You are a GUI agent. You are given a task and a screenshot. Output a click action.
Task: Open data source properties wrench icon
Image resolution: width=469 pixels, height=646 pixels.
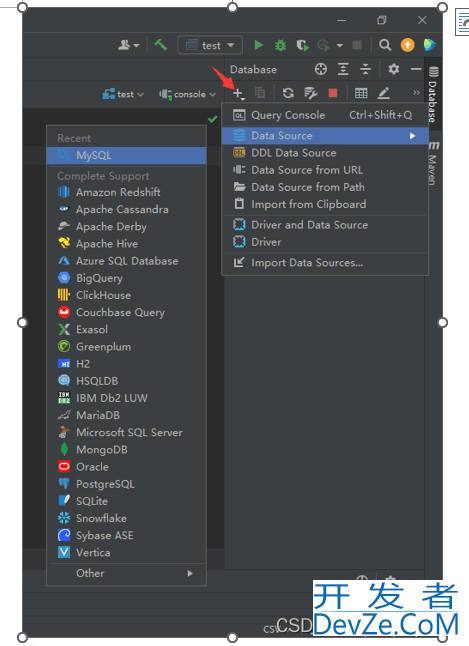pyautogui.click(x=310, y=93)
